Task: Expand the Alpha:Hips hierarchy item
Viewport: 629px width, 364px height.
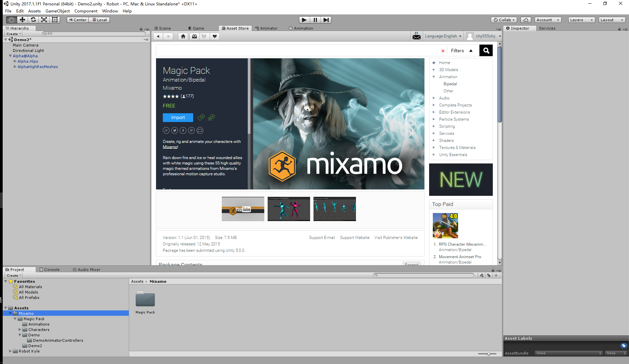Action: (15, 61)
